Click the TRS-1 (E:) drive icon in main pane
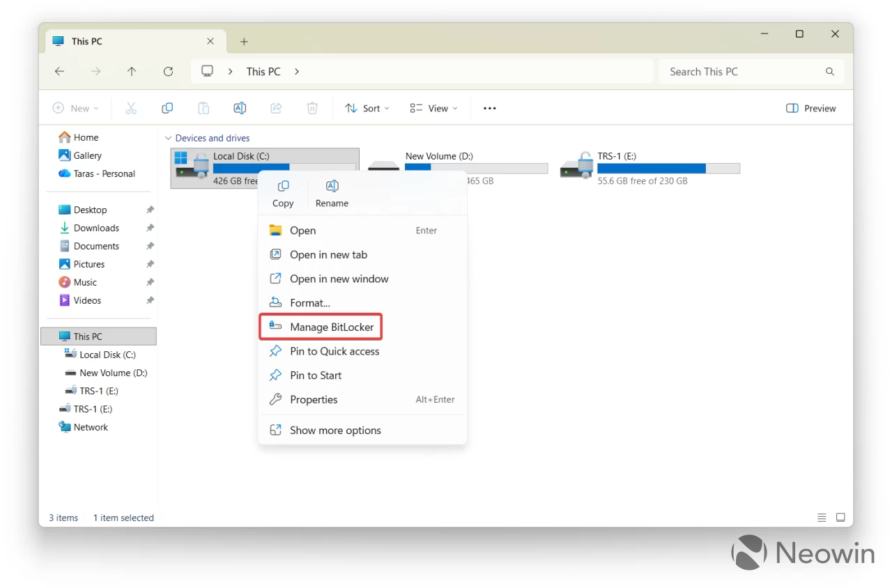The width and height of the screenshot is (892, 588). pyautogui.click(x=576, y=167)
